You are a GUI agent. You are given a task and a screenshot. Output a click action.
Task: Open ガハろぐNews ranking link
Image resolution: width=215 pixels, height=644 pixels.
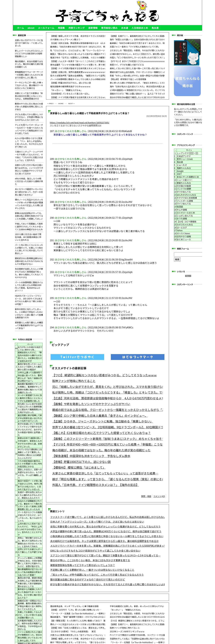[183, 234]
